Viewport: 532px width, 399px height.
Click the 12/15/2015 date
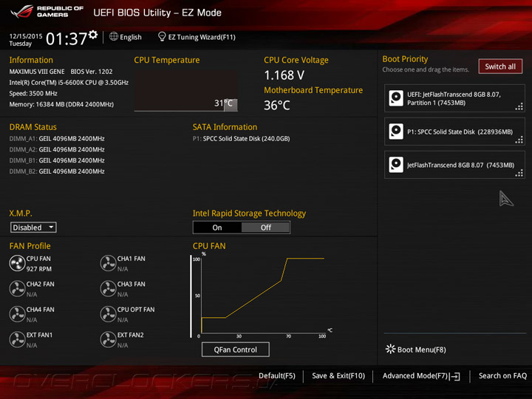(x=26, y=36)
